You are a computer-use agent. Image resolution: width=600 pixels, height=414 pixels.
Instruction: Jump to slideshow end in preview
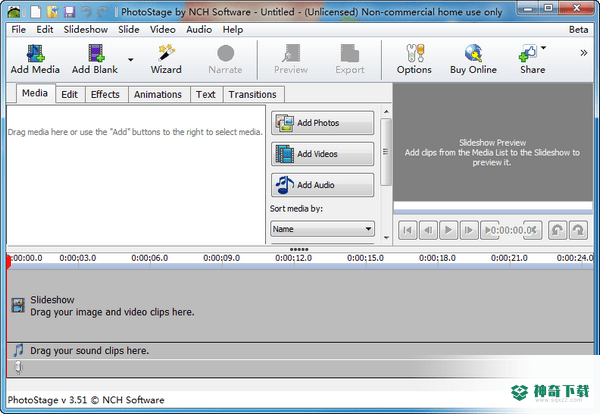(487, 230)
